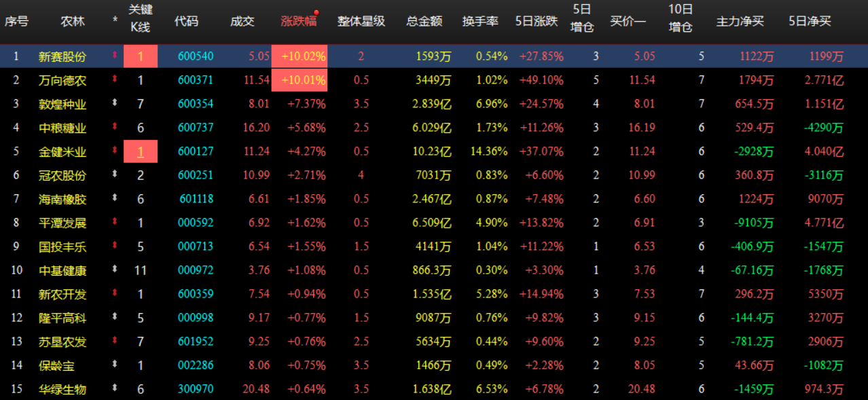Click the marker icon beside 冠农股份
Image resolution: width=868 pixels, height=400 pixels.
coord(115,175)
